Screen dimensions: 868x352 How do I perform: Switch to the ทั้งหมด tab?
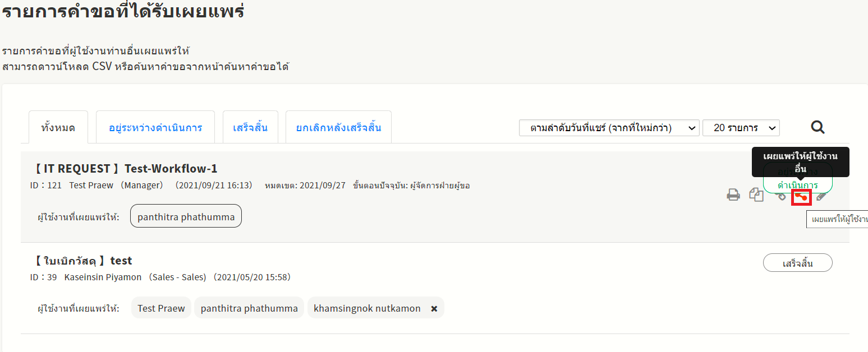point(58,127)
